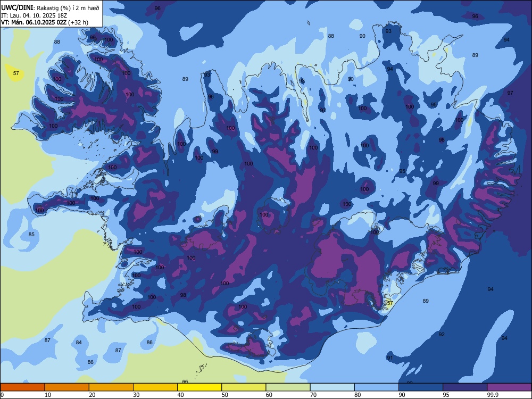Select the orange 10–20 legend color block
The width and height of the screenshot is (532, 399).
pos(67,387)
